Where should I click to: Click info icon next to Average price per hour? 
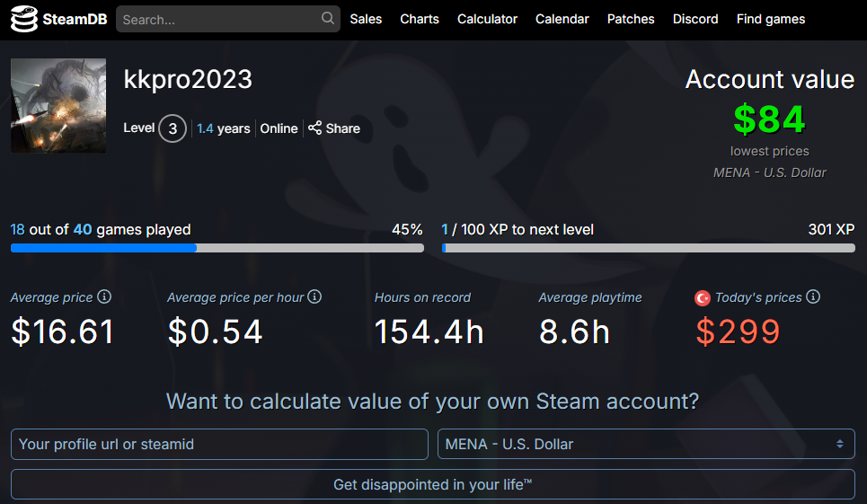pyautogui.click(x=314, y=296)
